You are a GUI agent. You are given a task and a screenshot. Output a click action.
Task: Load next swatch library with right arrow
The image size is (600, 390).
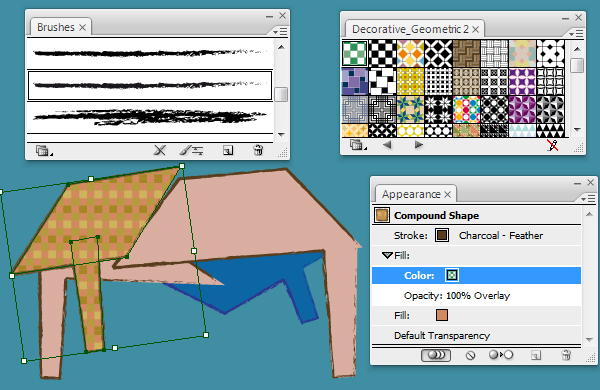(x=419, y=145)
